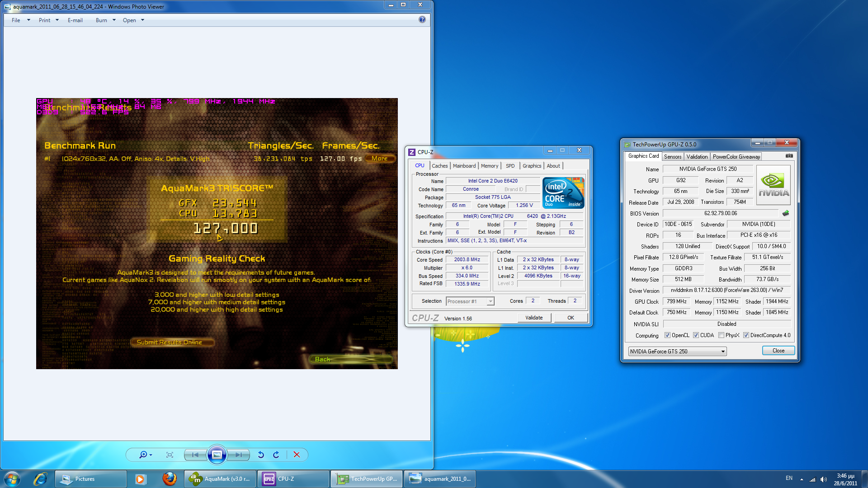This screenshot has width=868, height=488.
Task: Click GPU-Z screenshot camera icon
Action: coord(789,156)
